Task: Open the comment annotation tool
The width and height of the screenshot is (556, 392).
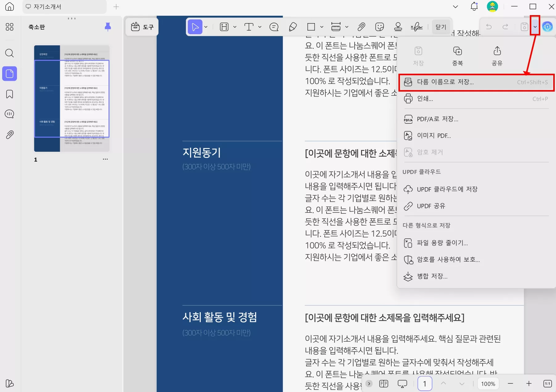Action: (274, 27)
